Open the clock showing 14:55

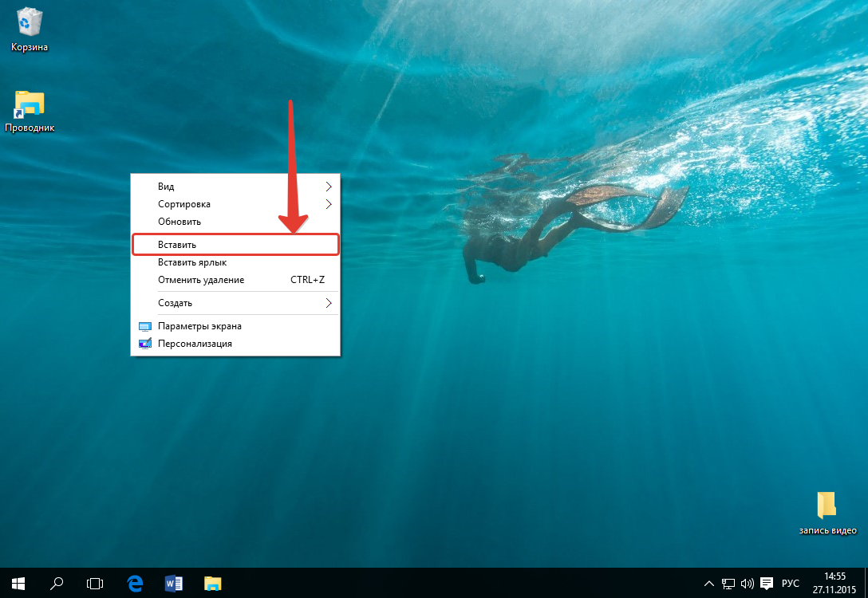click(834, 583)
